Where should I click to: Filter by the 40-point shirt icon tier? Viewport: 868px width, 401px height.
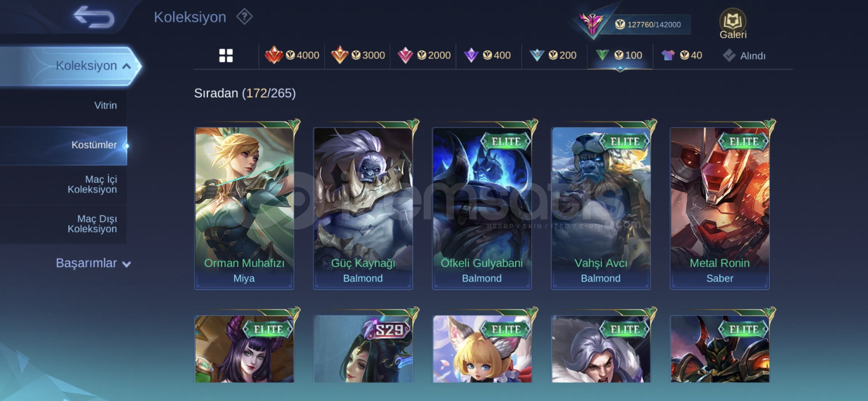tap(682, 55)
